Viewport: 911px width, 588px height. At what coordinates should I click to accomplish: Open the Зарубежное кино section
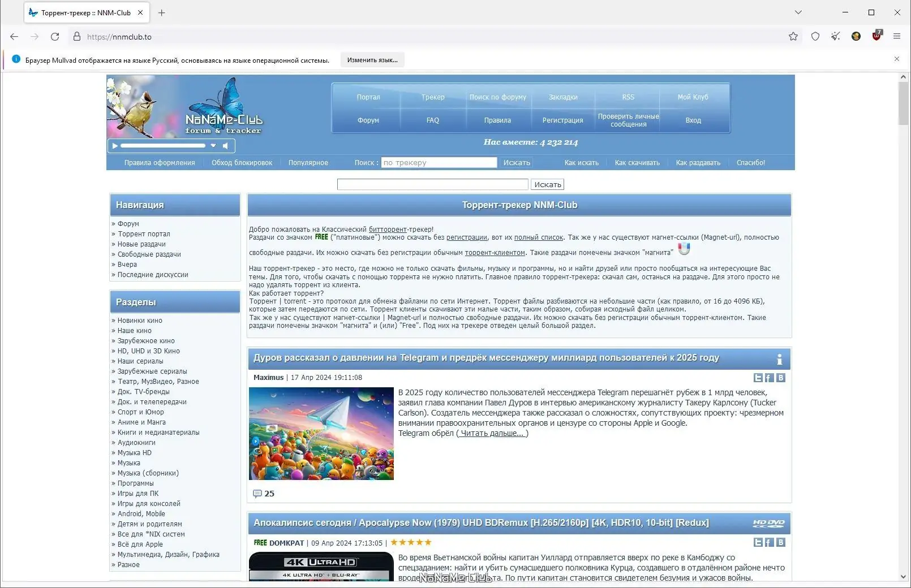146,341
